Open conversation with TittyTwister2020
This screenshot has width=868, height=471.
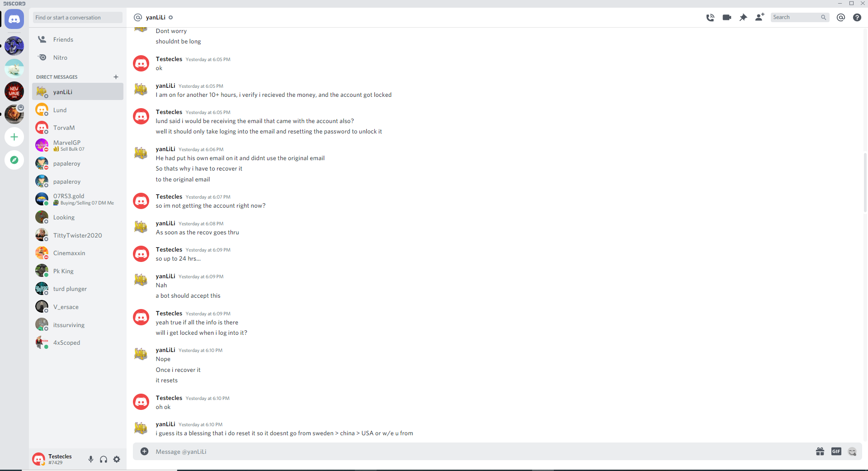pyautogui.click(x=78, y=235)
